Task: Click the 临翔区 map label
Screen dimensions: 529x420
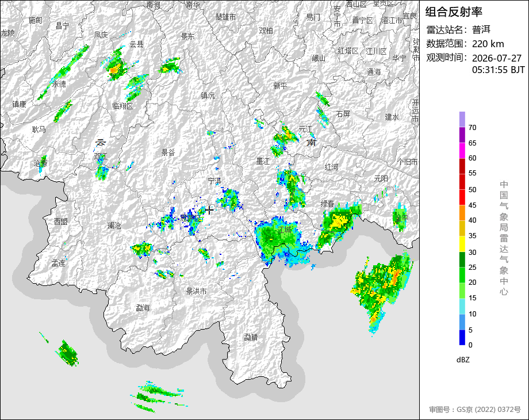Action: pyautogui.click(x=123, y=106)
